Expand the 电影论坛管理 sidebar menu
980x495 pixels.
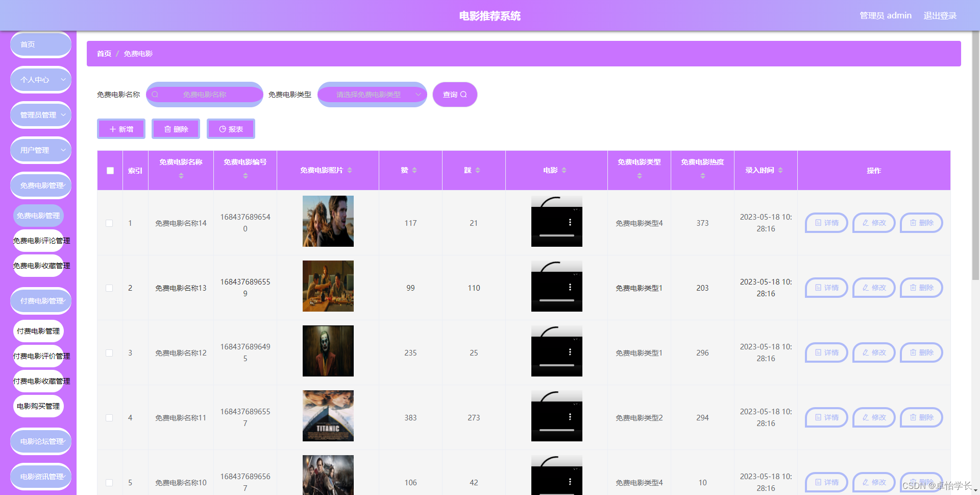[x=41, y=441]
